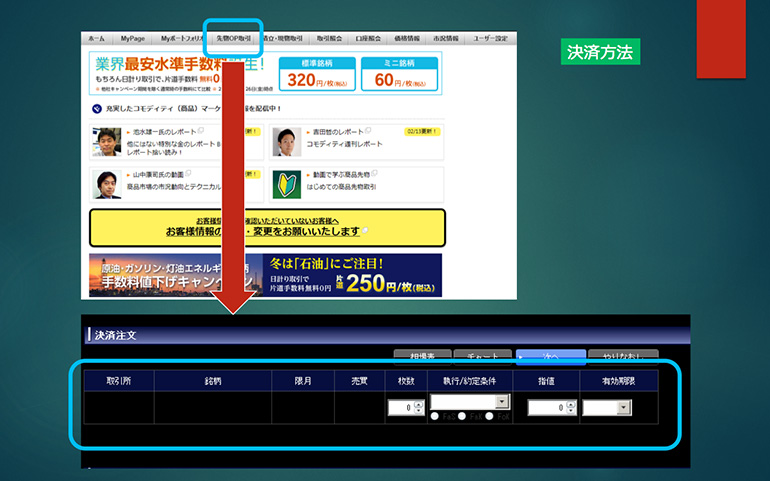Select the first radio button under 執行/約定条件

coord(435,416)
